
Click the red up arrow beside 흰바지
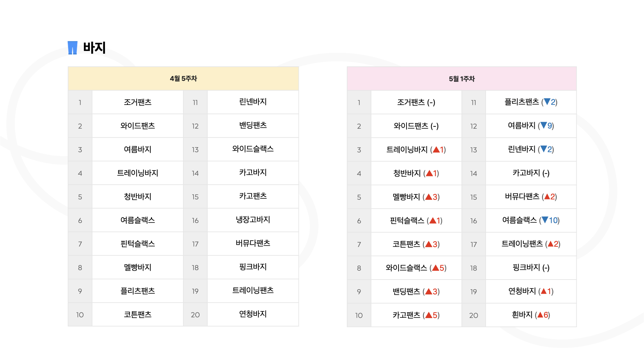point(540,315)
